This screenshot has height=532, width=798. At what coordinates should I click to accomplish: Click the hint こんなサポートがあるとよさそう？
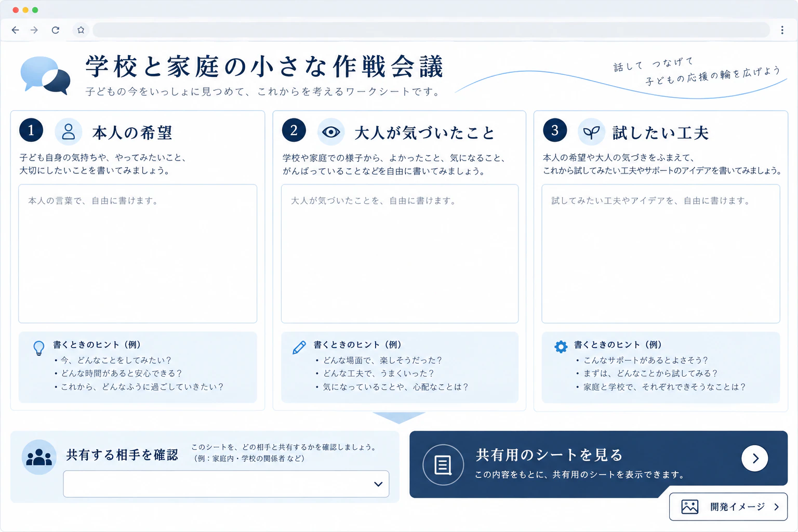[x=646, y=360]
